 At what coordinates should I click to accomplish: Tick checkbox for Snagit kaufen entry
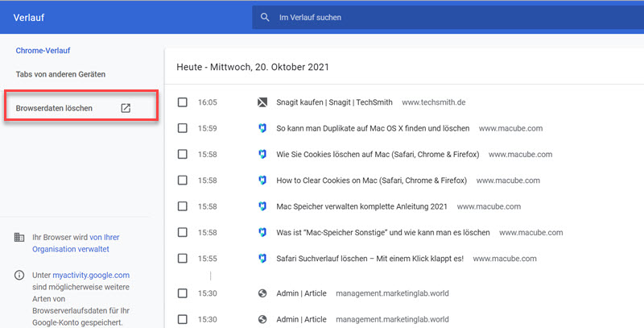coord(183,102)
